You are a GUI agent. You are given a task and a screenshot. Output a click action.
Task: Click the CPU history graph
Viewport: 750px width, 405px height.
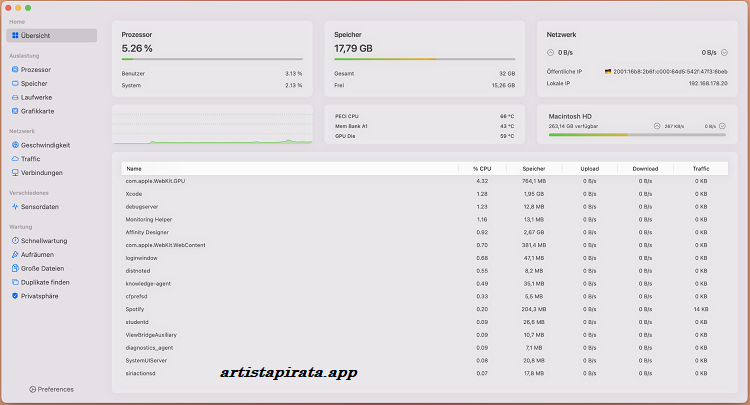coord(212,124)
